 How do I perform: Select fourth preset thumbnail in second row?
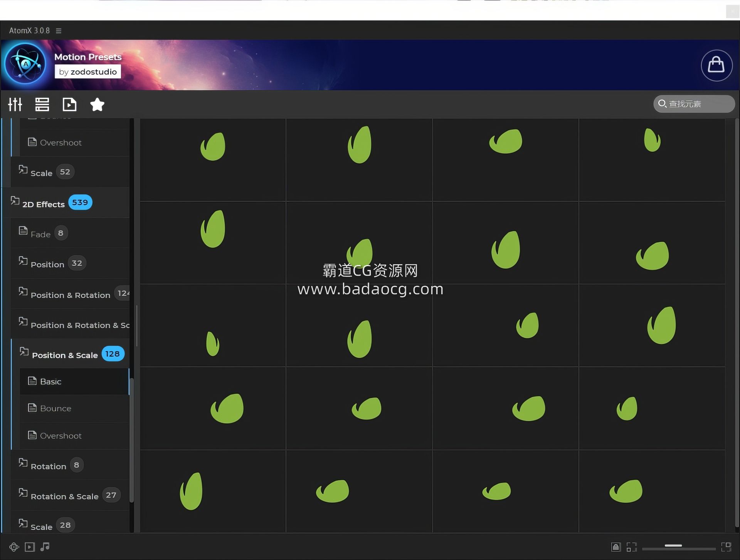[652, 243]
